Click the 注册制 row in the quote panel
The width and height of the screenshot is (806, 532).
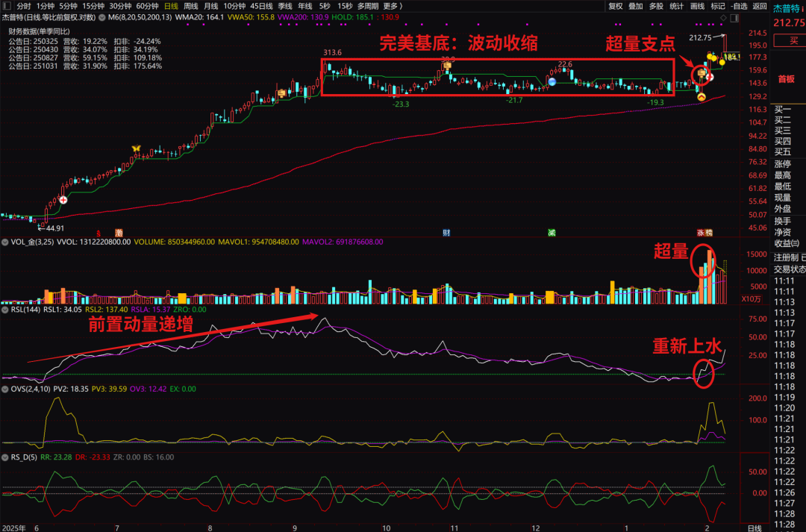[787, 257]
